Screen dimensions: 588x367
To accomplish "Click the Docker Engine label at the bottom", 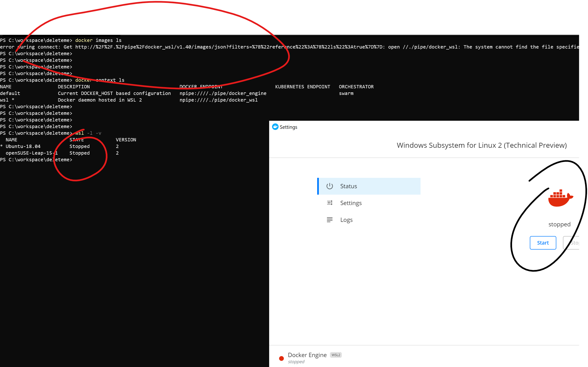I will (x=307, y=355).
